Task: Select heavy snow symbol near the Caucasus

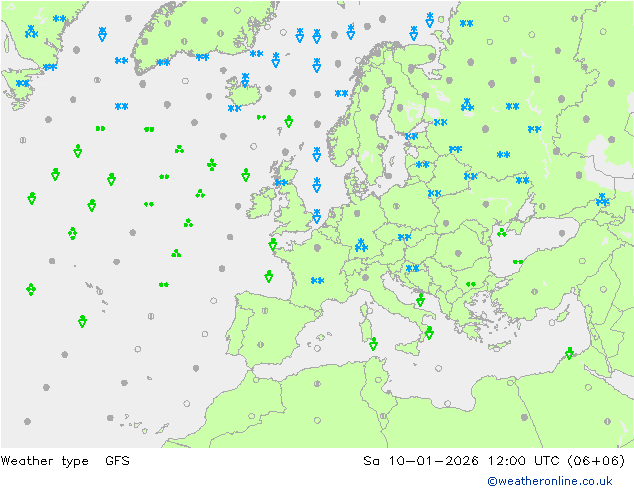Action: coord(602,200)
